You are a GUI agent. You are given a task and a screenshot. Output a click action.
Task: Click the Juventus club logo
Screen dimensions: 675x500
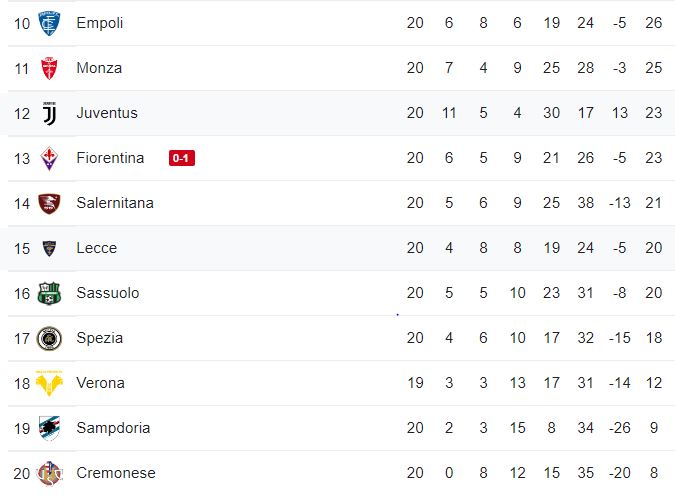click(49, 113)
